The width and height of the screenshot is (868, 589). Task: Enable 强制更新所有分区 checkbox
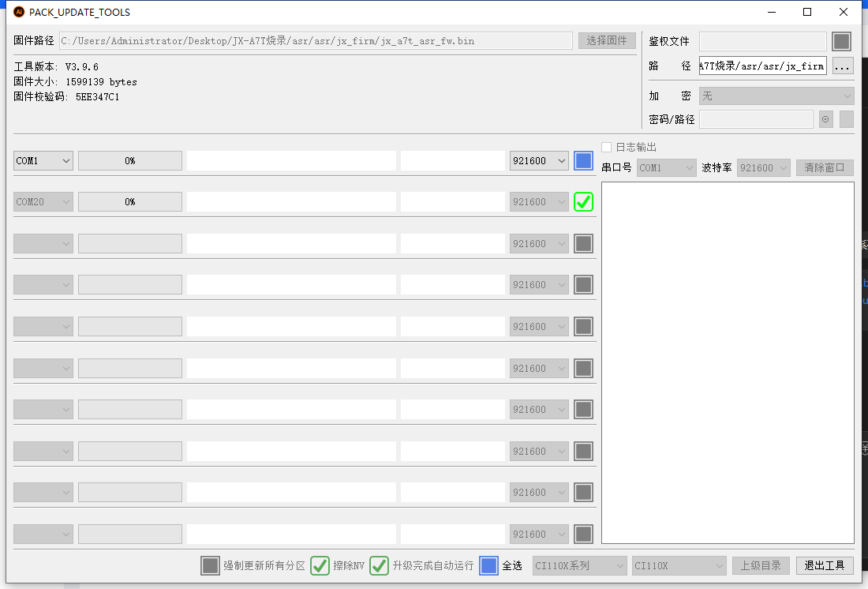pyautogui.click(x=210, y=565)
